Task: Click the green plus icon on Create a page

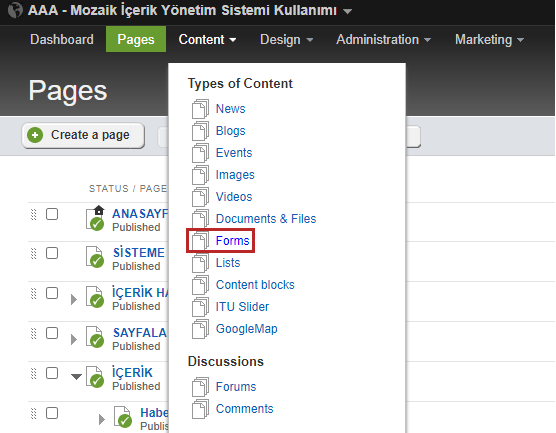Action: tap(35, 135)
